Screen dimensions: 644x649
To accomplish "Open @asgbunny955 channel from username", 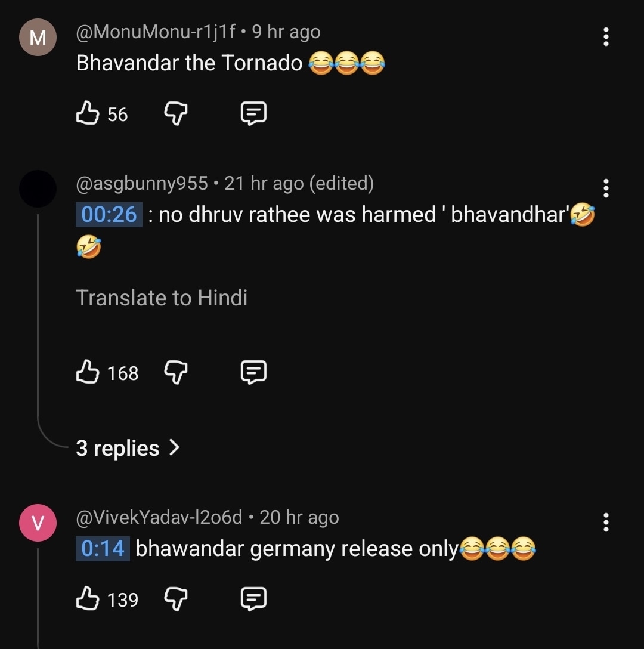I will pos(141,183).
